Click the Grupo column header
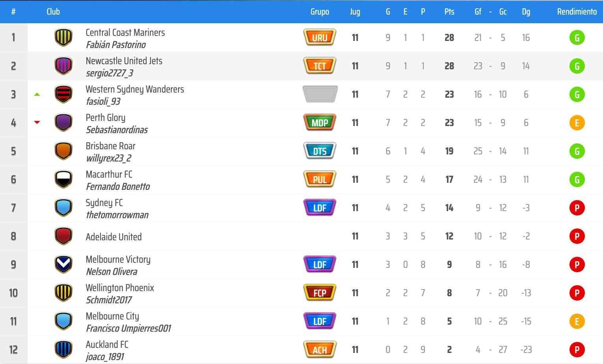 click(320, 12)
